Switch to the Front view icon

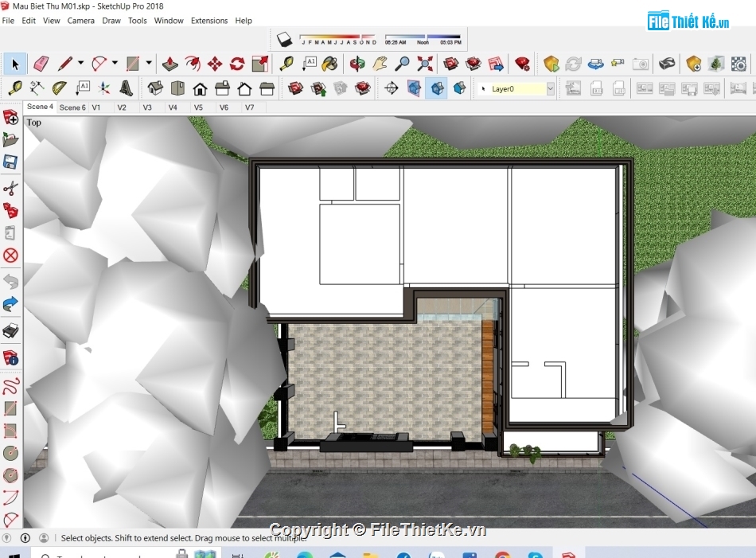(x=200, y=88)
